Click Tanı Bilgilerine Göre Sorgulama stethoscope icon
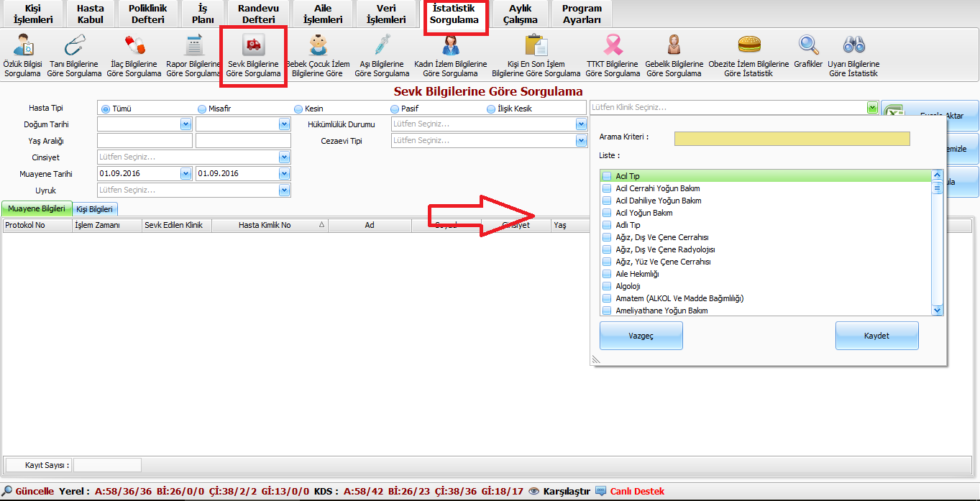980x501 pixels. 74,46
